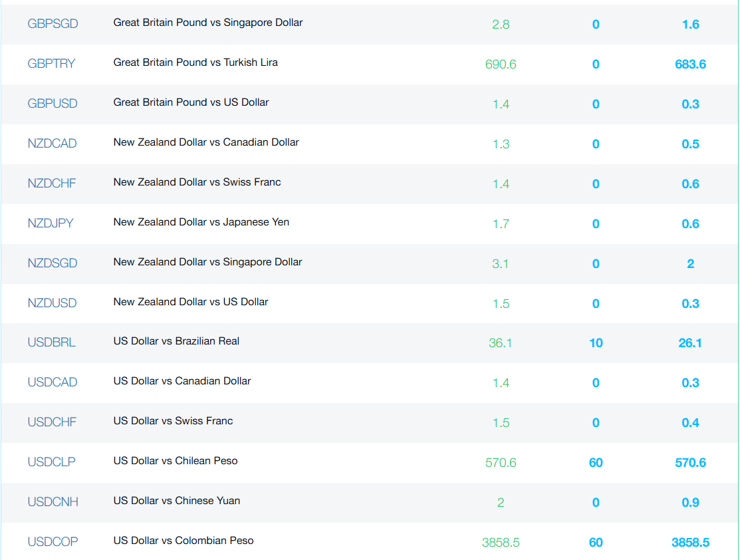Open the USDCAD symbol link
The height and width of the screenshot is (560, 740).
[53, 382]
